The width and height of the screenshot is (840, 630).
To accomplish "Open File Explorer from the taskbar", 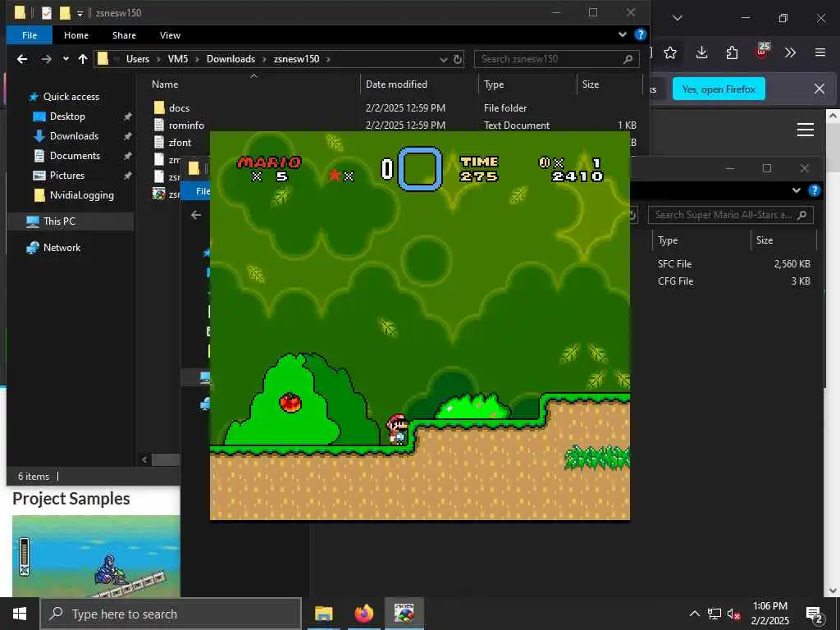I will 323,614.
